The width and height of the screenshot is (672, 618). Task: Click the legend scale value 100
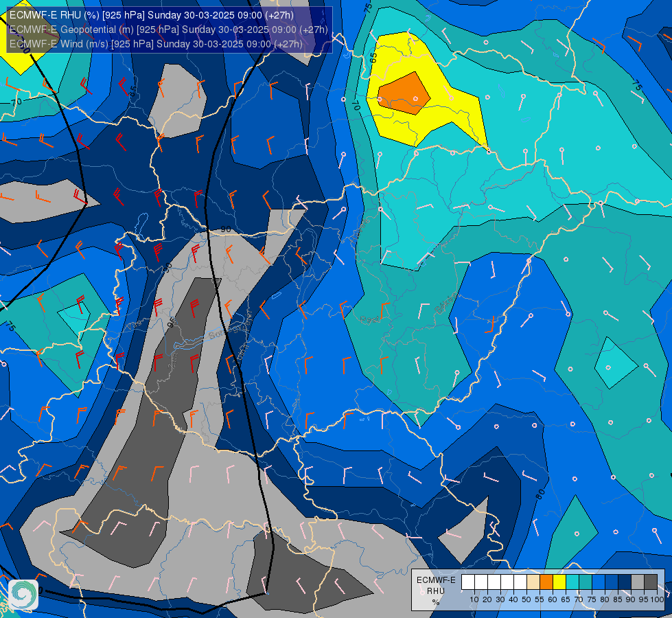pyautogui.click(x=657, y=599)
